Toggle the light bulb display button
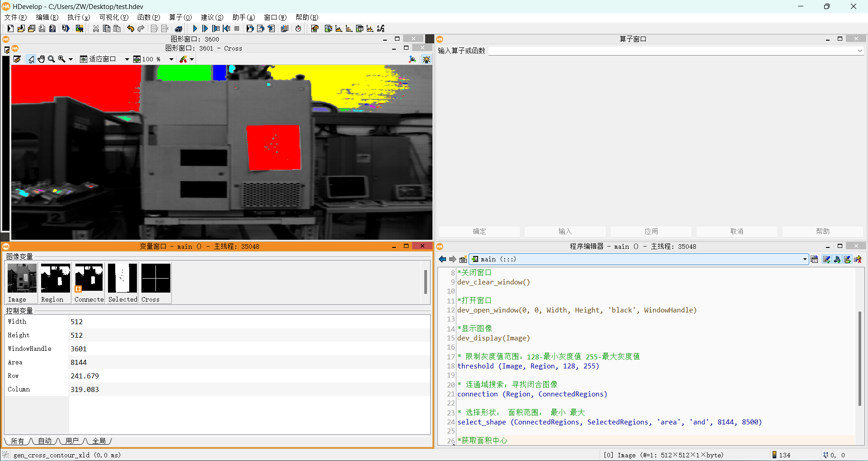Image resolution: width=868 pixels, height=461 pixels. pos(426,59)
